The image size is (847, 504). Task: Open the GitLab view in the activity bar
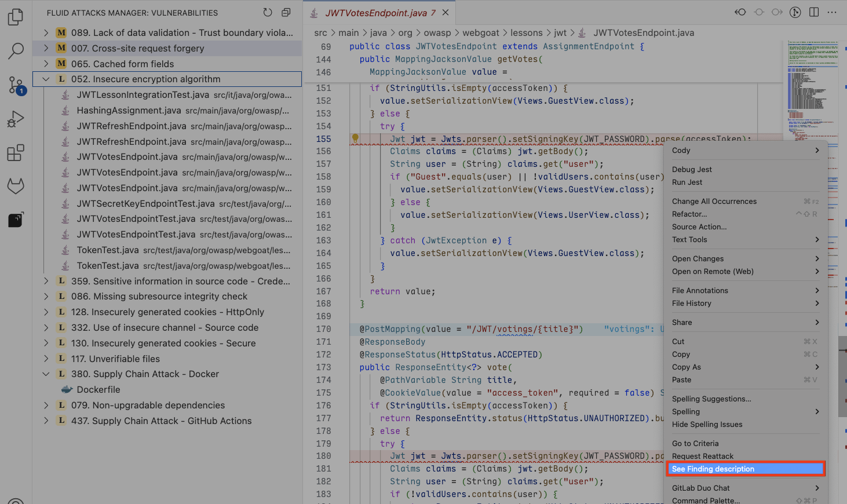click(x=16, y=186)
